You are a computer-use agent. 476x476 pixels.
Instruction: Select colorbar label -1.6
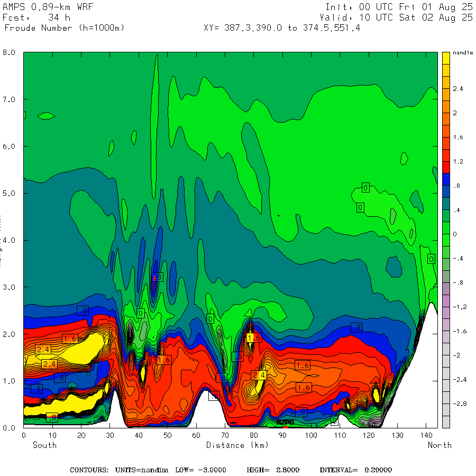460,331
